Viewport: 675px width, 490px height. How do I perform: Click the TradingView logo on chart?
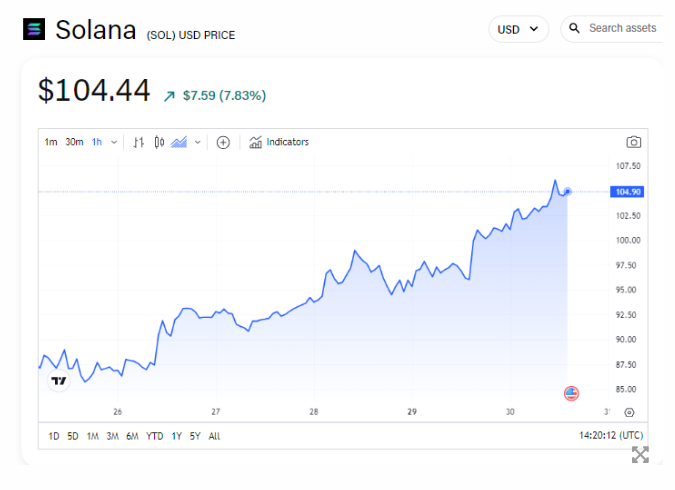tap(59, 380)
